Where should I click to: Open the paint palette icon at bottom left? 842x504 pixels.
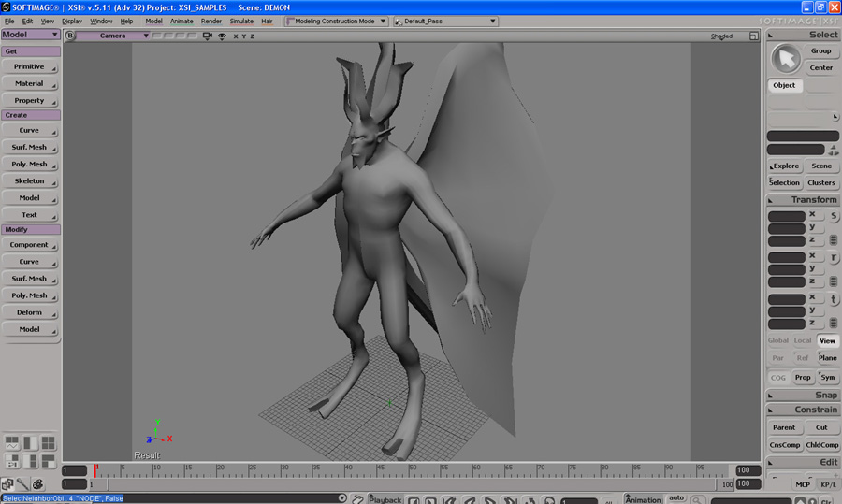[37, 484]
